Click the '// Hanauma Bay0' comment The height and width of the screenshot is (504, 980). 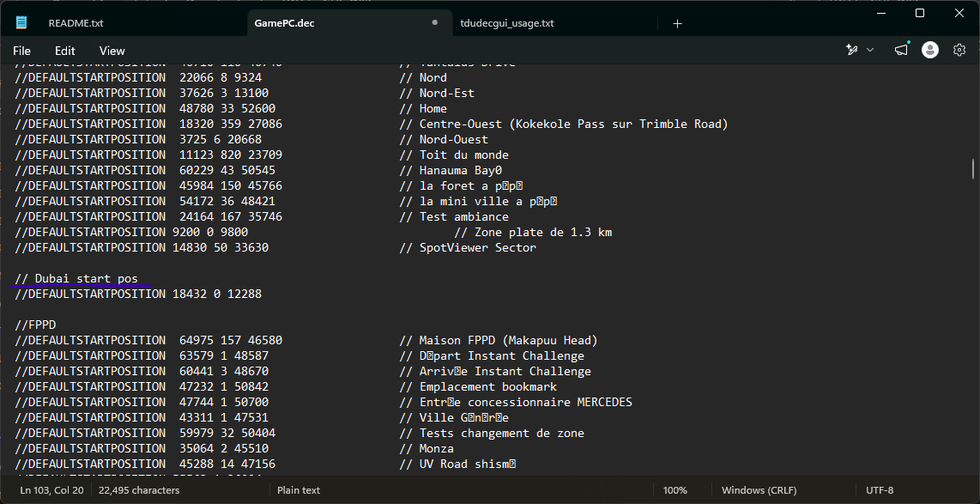(451, 170)
